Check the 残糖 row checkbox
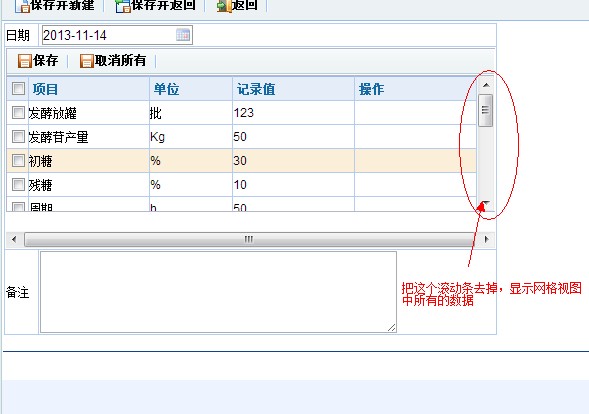The height and width of the screenshot is (414, 589). tap(18, 184)
